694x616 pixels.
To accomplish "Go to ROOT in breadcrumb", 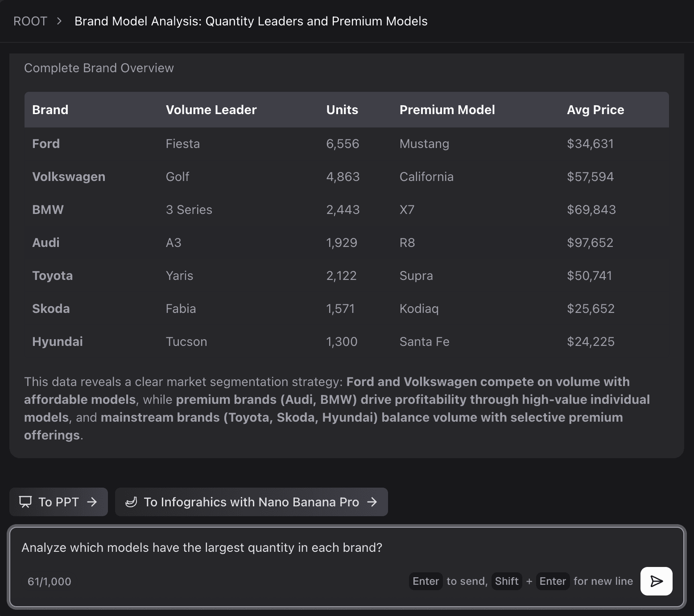I will pos(30,21).
